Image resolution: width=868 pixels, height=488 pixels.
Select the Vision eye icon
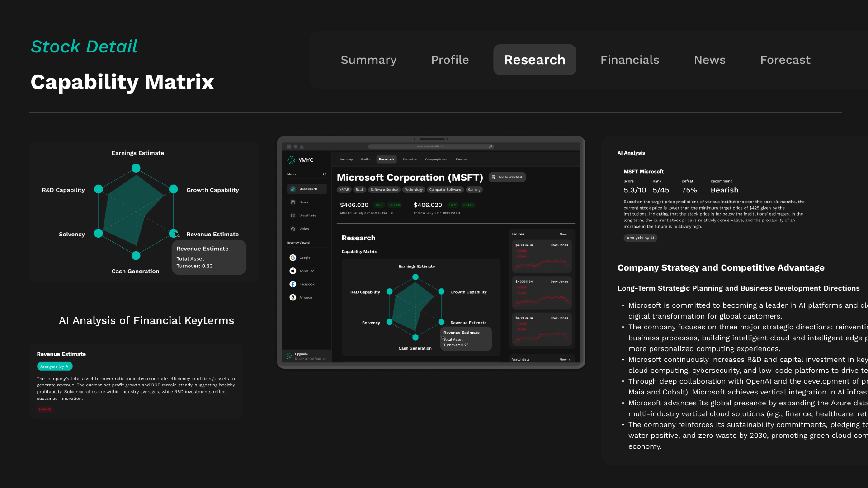tap(293, 229)
